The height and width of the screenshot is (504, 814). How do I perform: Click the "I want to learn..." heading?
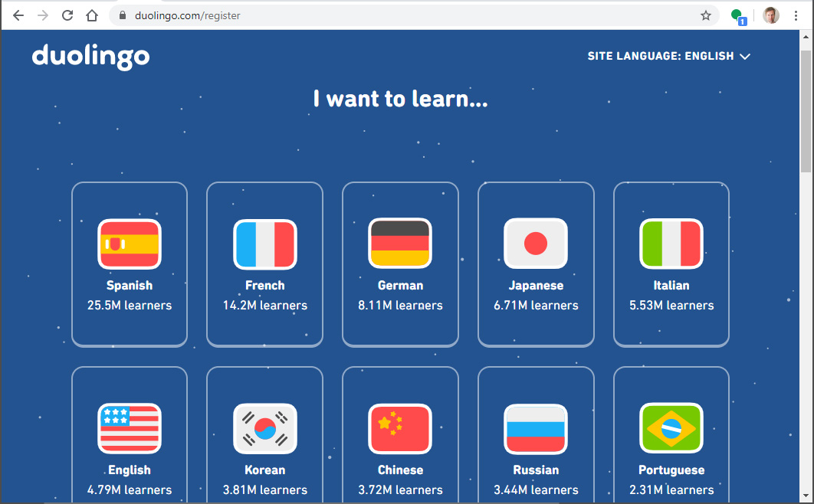click(x=400, y=99)
